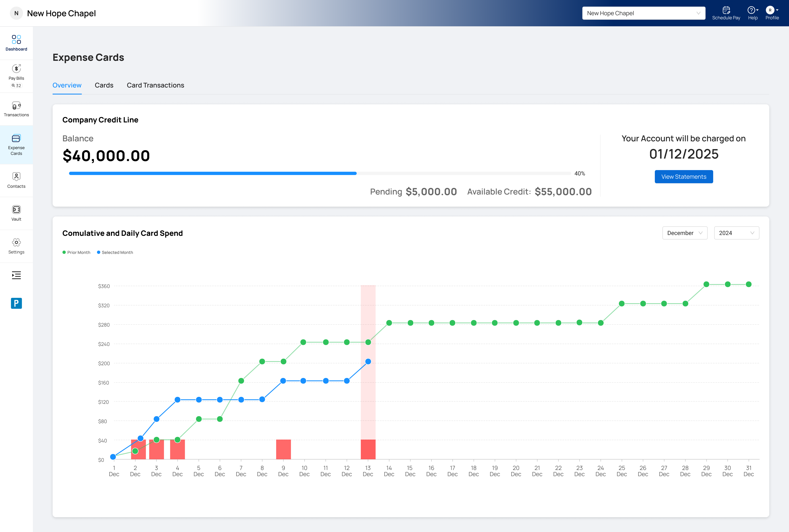
Task: Click the 31 Dec green data point
Action: point(749,284)
